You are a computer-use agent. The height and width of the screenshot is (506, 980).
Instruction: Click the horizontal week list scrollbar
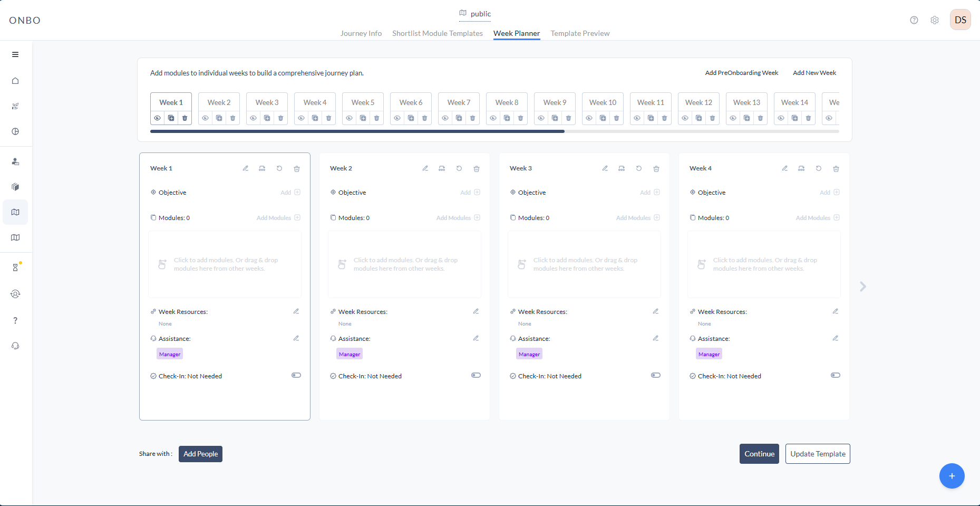(357, 131)
